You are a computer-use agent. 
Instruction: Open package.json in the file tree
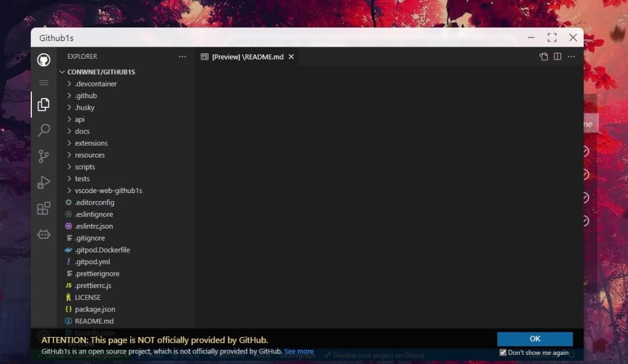click(94, 309)
